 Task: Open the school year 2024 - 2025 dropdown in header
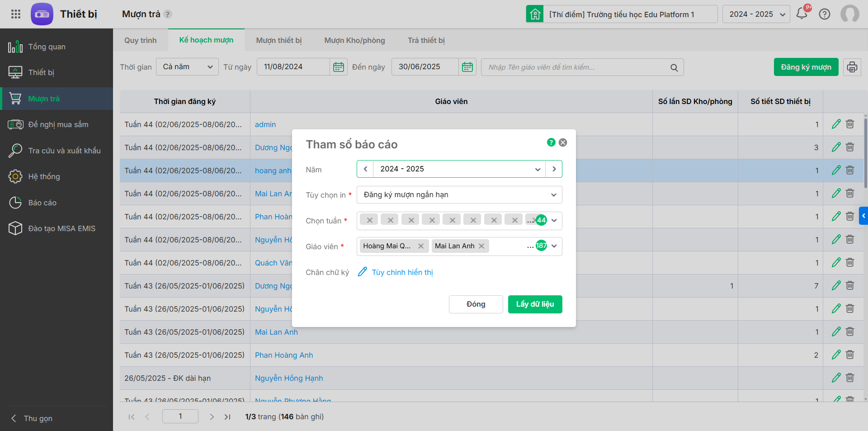click(x=756, y=14)
